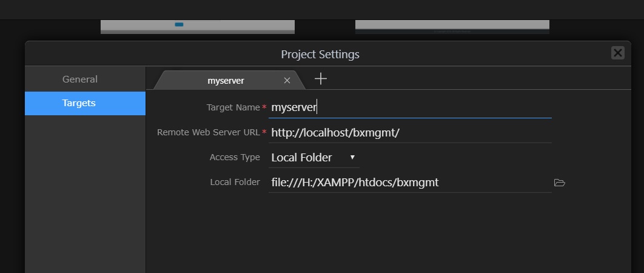Screen dimensions: 644x273
Task: Click the Remote Web Server URL field
Action: [x=410, y=133]
